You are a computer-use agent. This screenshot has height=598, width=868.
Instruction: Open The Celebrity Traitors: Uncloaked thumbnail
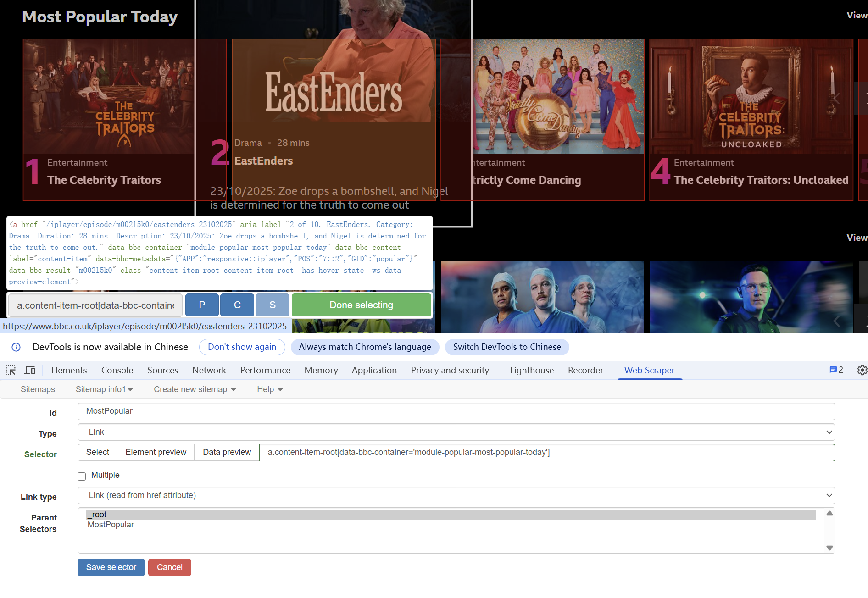pyautogui.click(x=751, y=96)
